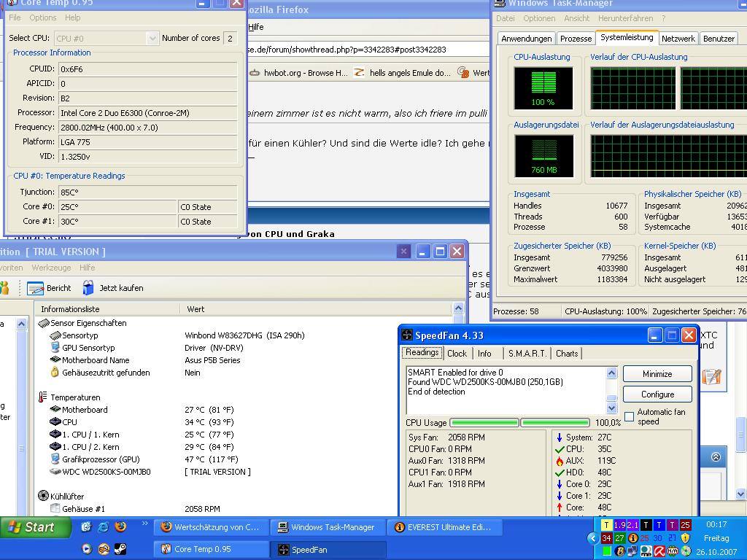Open the Charts tab in SpeedFan
The image size is (747, 560).
click(x=566, y=354)
